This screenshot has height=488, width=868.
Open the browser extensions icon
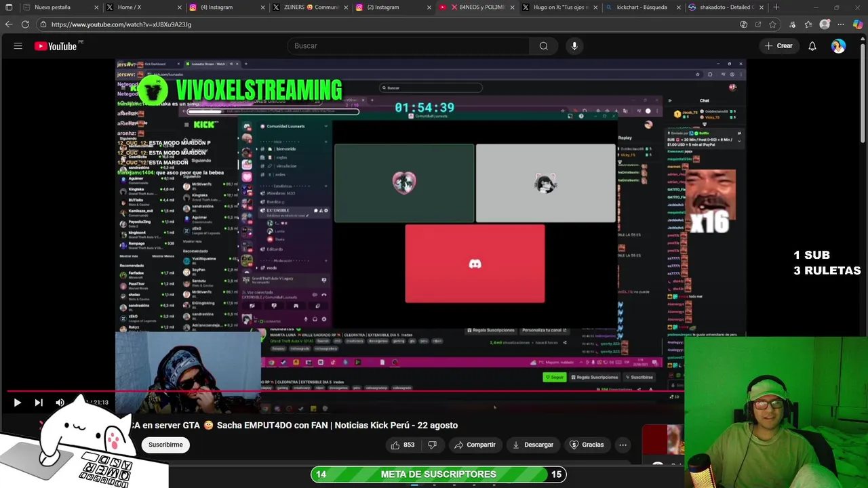(x=792, y=24)
